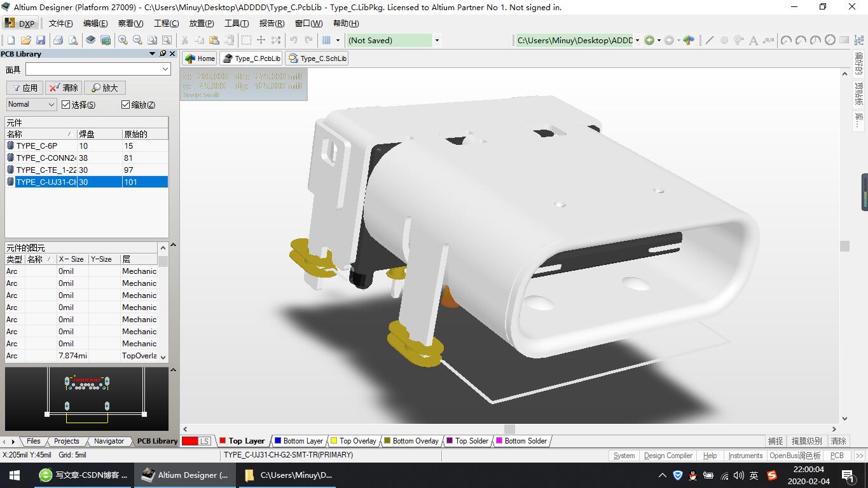Select the Top Overlay yellow tab
This screenshot has width=868, height=488.
coord(354,441)
